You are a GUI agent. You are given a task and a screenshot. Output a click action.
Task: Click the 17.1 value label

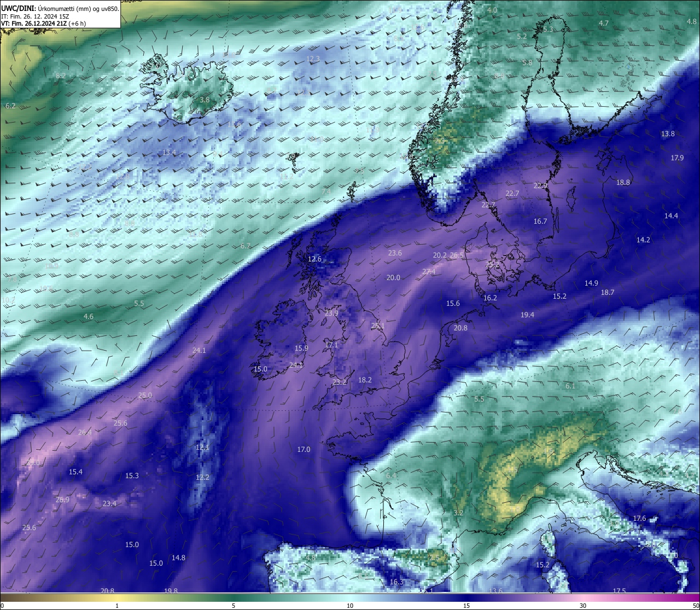click(331, 345)
